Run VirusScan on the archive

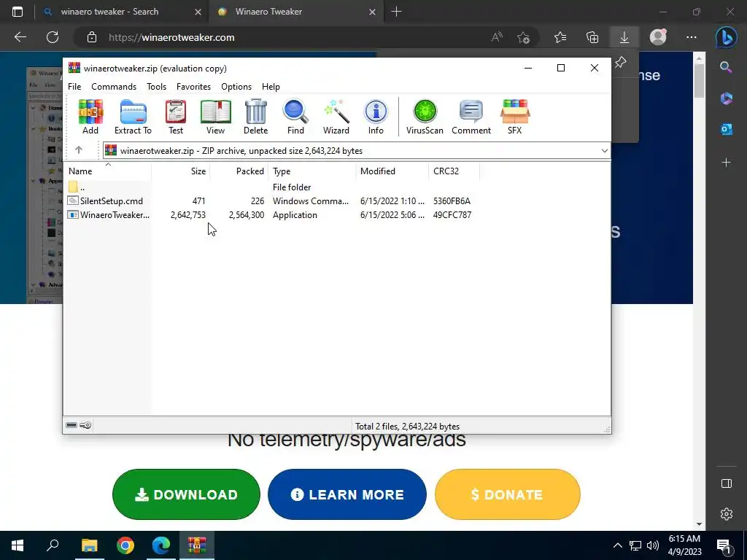click(x=425, y=117)
